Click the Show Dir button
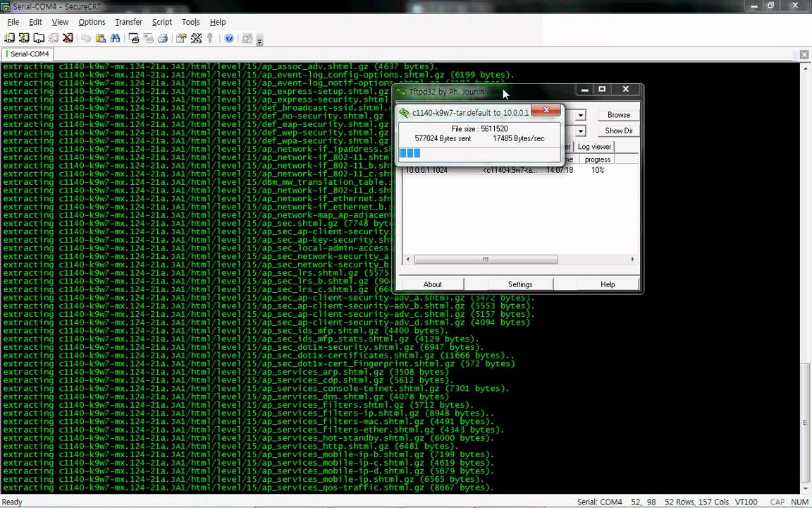 pyautogui.click(x=618, y=131)
